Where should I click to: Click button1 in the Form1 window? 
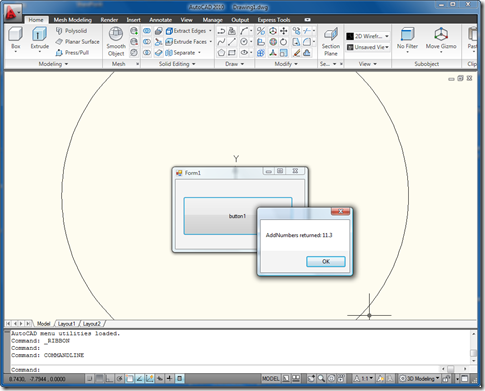click(237, 216)
